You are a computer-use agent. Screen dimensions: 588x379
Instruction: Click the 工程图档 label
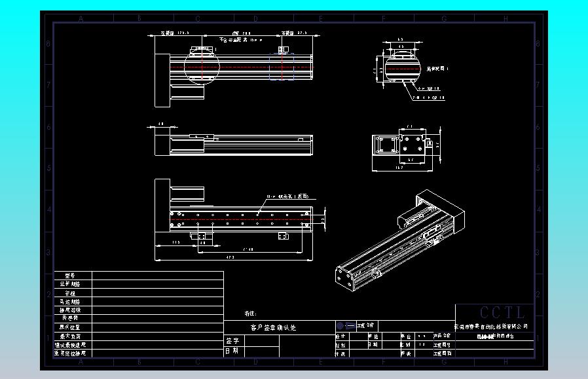[x=442, y=353]
